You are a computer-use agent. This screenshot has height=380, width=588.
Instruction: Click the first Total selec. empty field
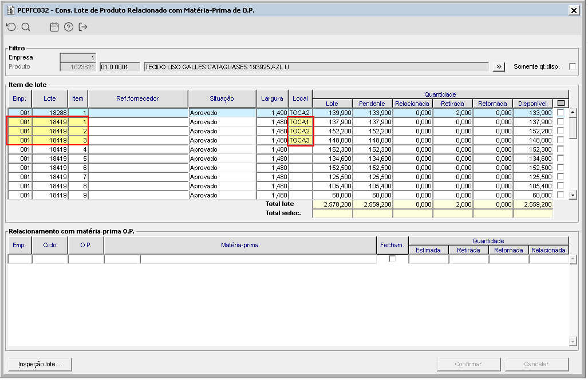coord(333,213)
